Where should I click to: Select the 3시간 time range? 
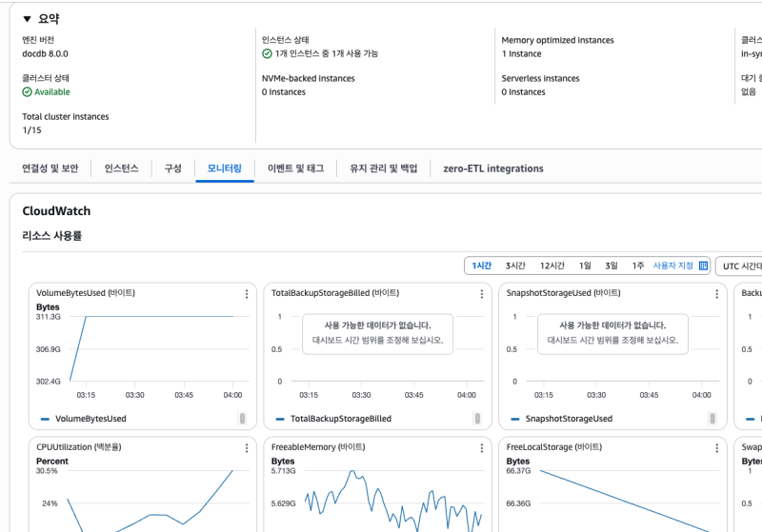[x=515, y=266]
